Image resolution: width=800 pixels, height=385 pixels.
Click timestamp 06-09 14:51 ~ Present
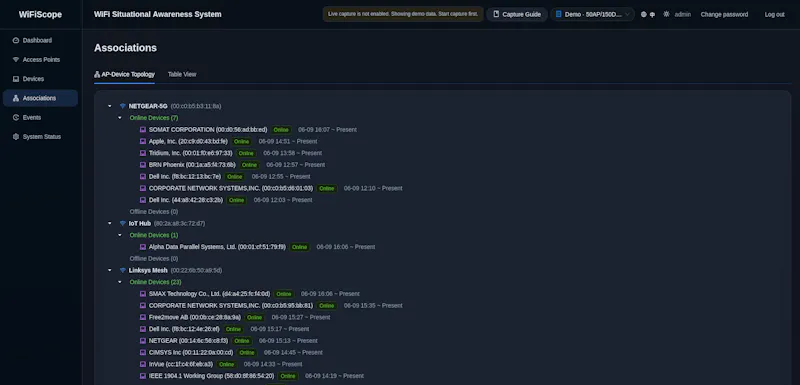tap(288, 141)
